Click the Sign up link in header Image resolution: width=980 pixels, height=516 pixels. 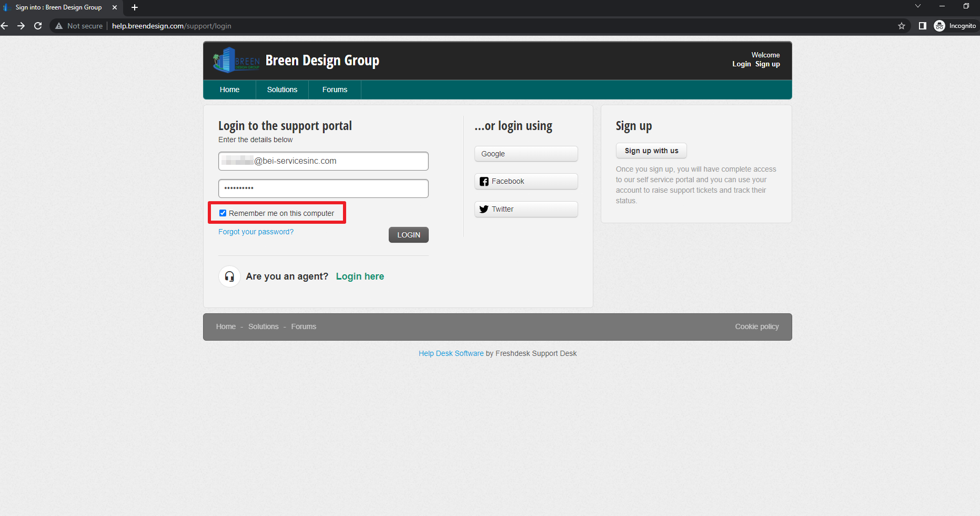tap(767, 64)
